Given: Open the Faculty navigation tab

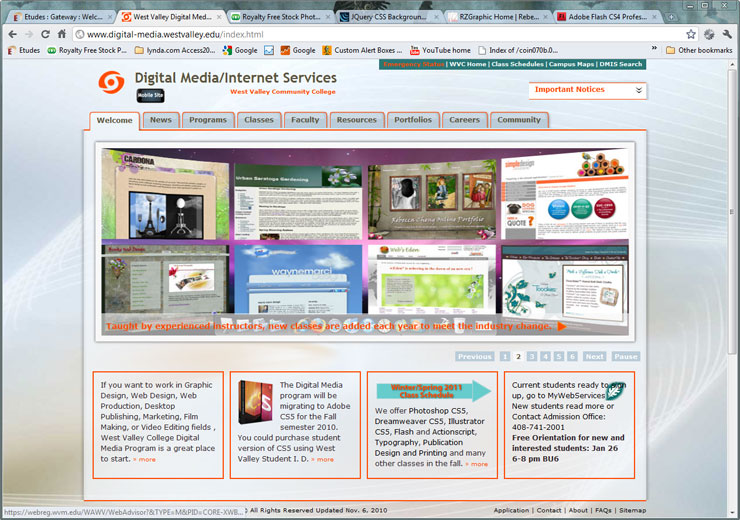Looking at the screenshot, I should coord(305,120).
